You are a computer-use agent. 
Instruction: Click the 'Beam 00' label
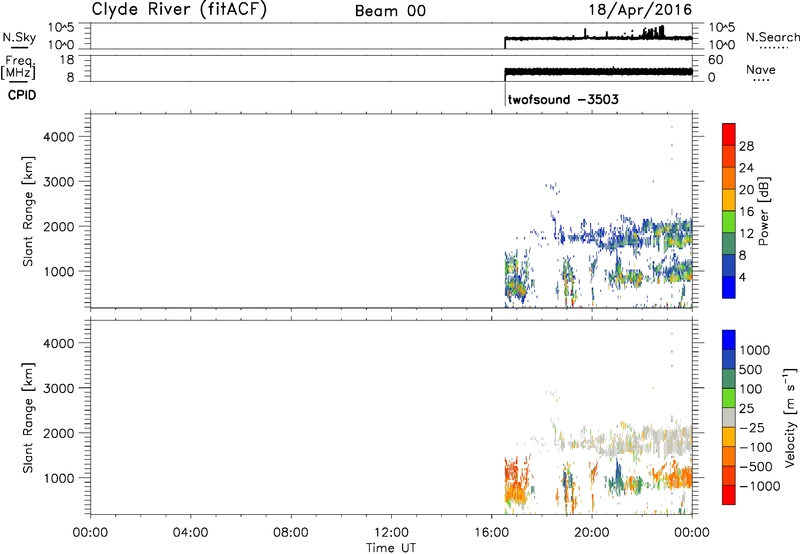[390, 11]
